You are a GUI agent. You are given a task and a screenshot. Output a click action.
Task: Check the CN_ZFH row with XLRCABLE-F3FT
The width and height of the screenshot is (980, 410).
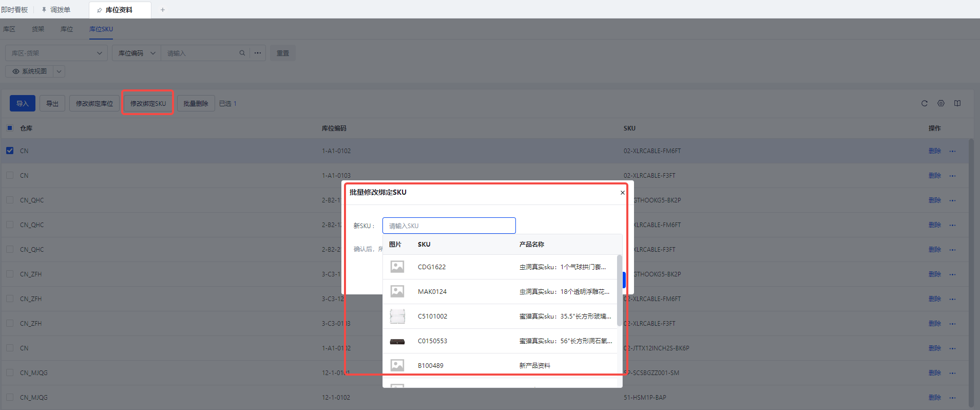click(x=10, y=323)
